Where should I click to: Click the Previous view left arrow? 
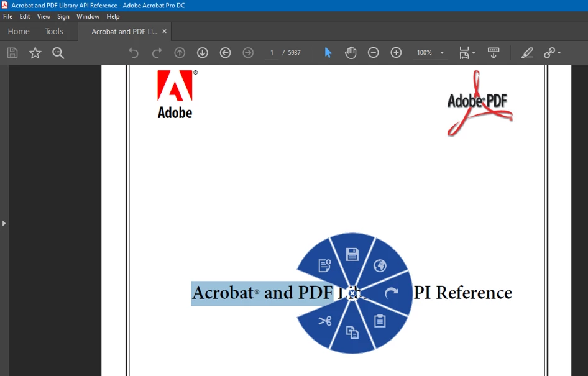[226, 53]
